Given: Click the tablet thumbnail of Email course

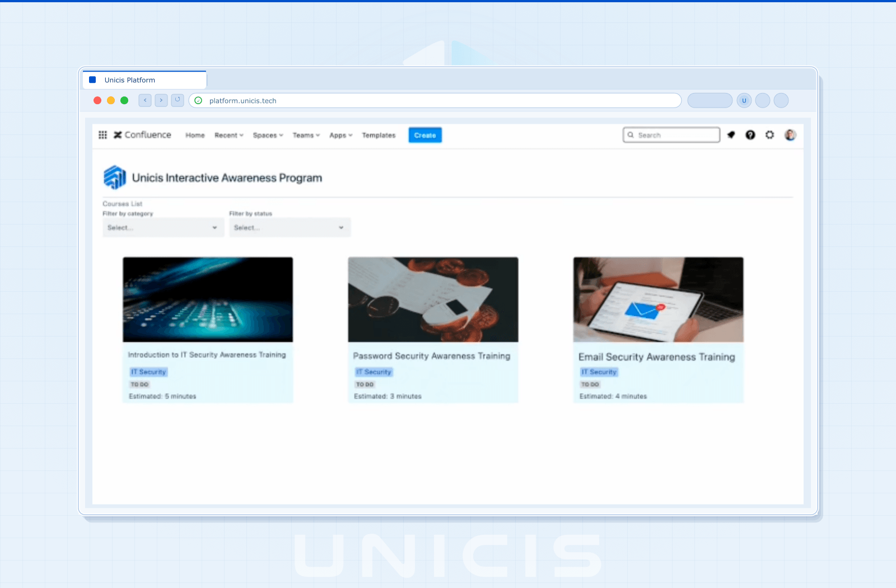Looking at the screenshot, I should tap(659, 300).
